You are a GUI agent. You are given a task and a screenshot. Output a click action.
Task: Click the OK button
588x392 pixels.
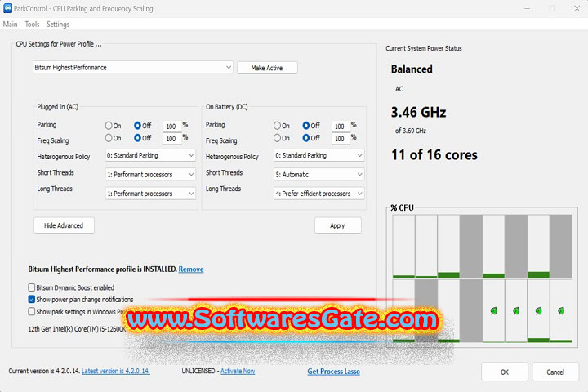click(505, 372)
